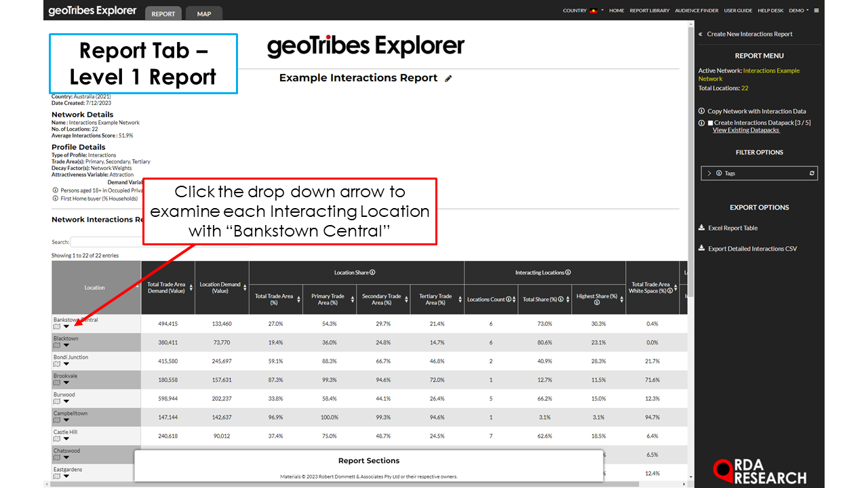Sort by Total Trade Area Demand (Value) column
Viewport: 868px width, 488px height.
(x=167, y=287)
